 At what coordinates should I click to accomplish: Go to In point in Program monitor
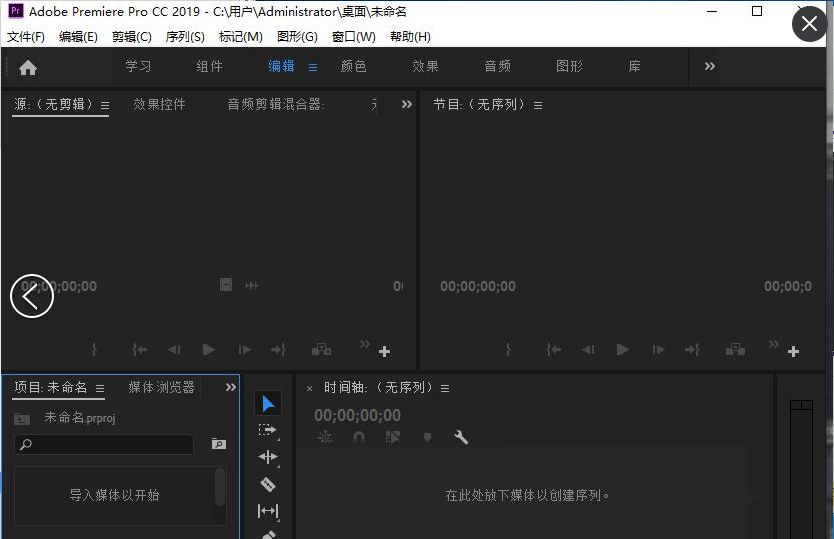[x=554, y=350]
